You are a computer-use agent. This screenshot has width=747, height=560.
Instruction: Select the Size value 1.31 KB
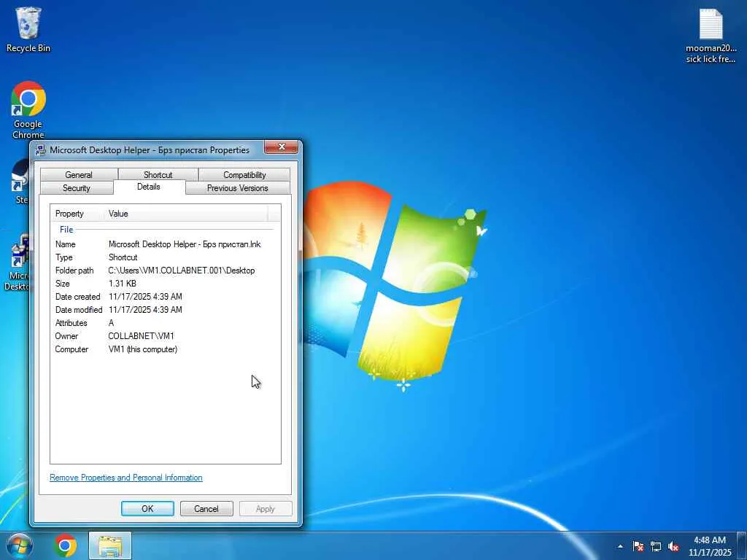pyautogui.click(x=123, y=284)
